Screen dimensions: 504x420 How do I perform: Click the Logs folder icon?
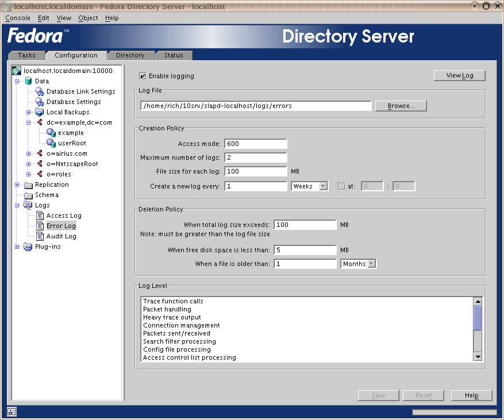(28, 205)
